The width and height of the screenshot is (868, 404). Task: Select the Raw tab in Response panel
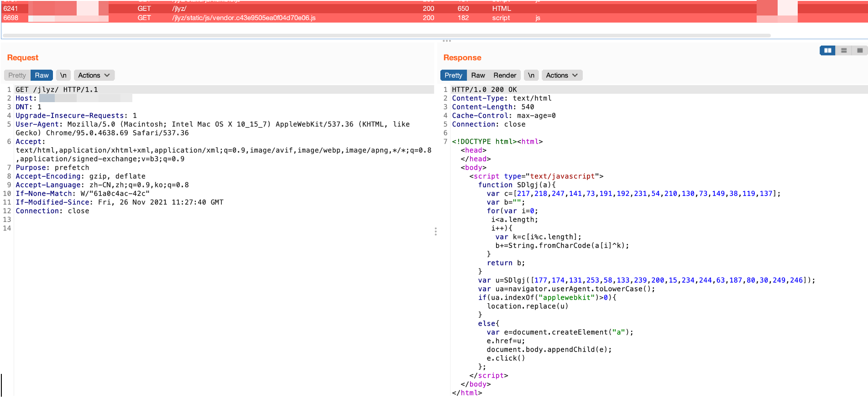478,75
